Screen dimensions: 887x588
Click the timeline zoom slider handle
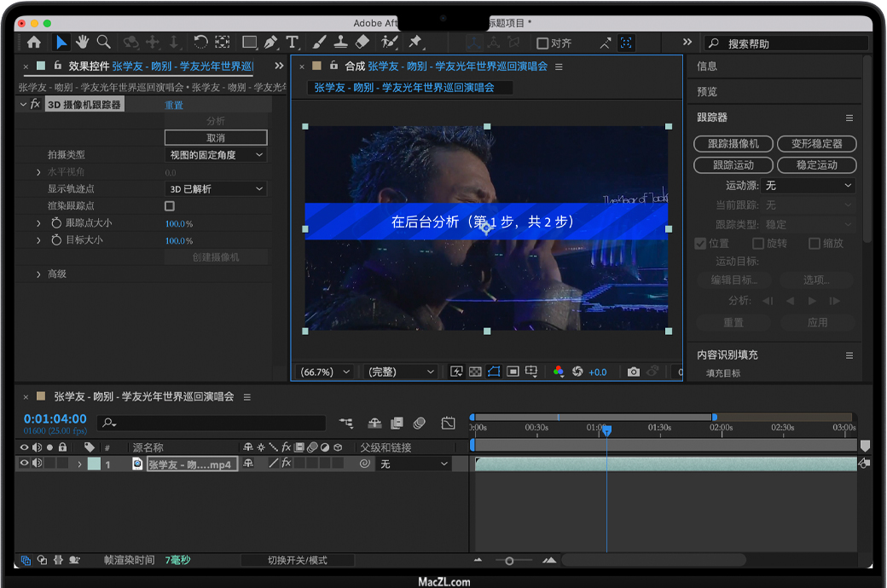click(509, 561)
